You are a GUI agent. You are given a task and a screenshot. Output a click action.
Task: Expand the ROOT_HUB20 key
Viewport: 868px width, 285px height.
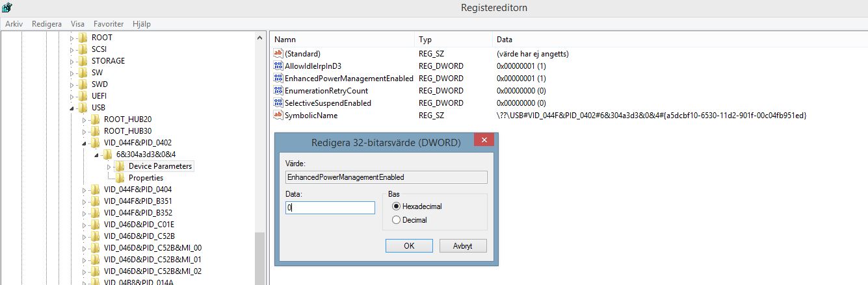(85, 119)
